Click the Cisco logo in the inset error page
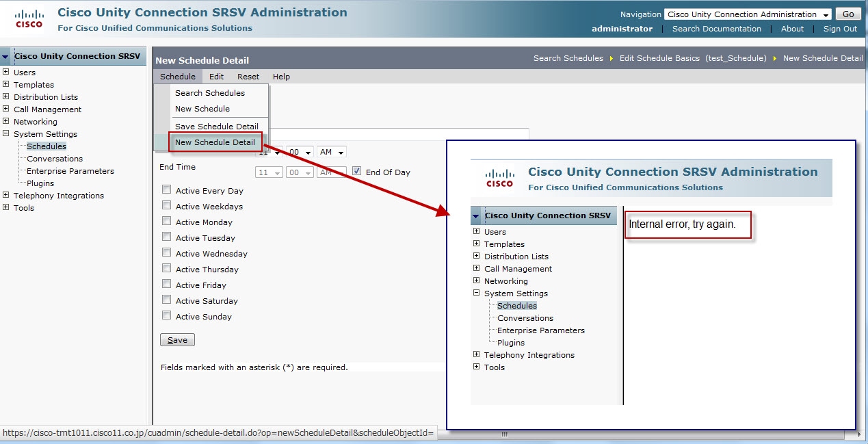Image resolution: width=868 pixels, height=444 pixels. click(499, 178)
